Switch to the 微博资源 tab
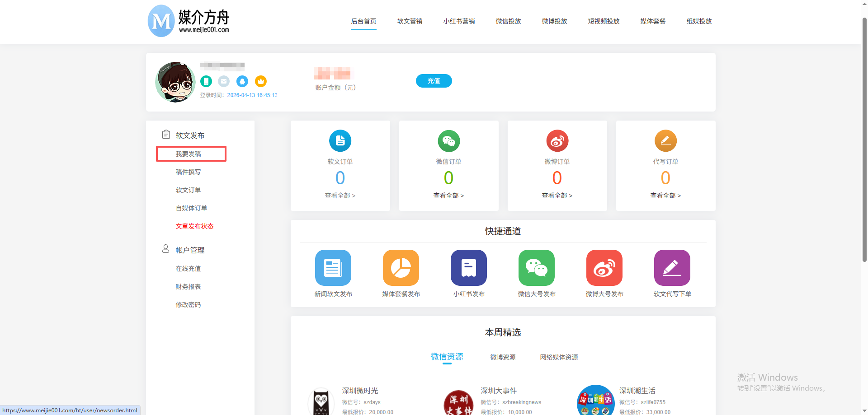 tap(503, 357)
